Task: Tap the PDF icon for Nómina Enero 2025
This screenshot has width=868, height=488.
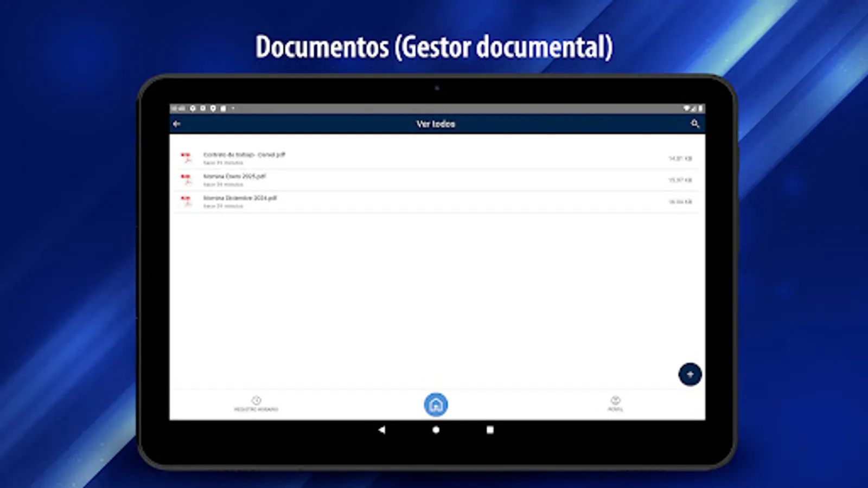Action: (187, 179)
